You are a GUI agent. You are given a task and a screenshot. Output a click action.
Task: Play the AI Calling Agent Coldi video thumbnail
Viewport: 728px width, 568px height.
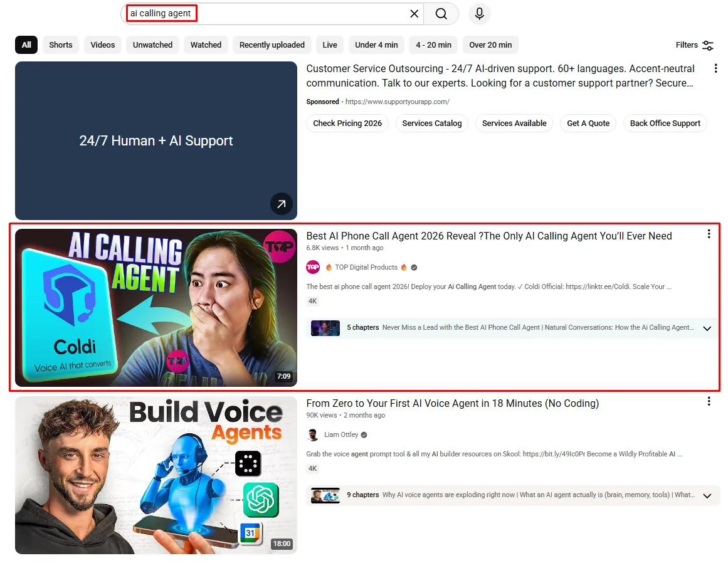156,308
